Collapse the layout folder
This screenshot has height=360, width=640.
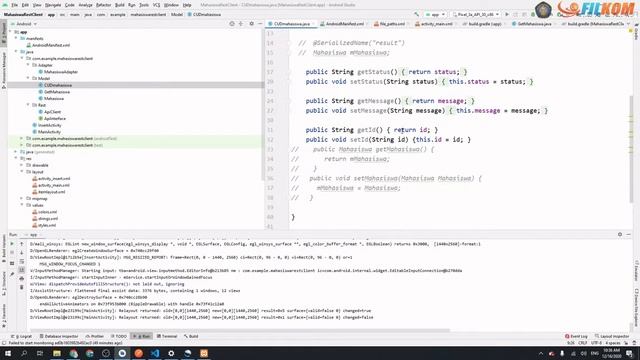[x=22, y=172]
